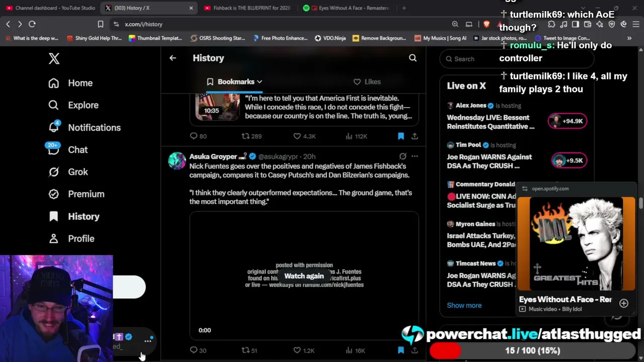
Task: View analytics showing 16K views
Action: [x=355, y=350]
